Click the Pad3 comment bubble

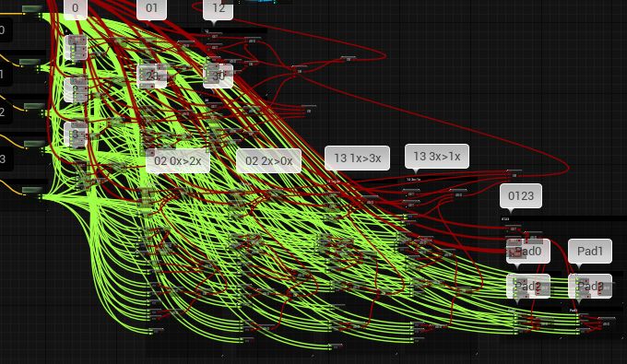click(590, 286)
